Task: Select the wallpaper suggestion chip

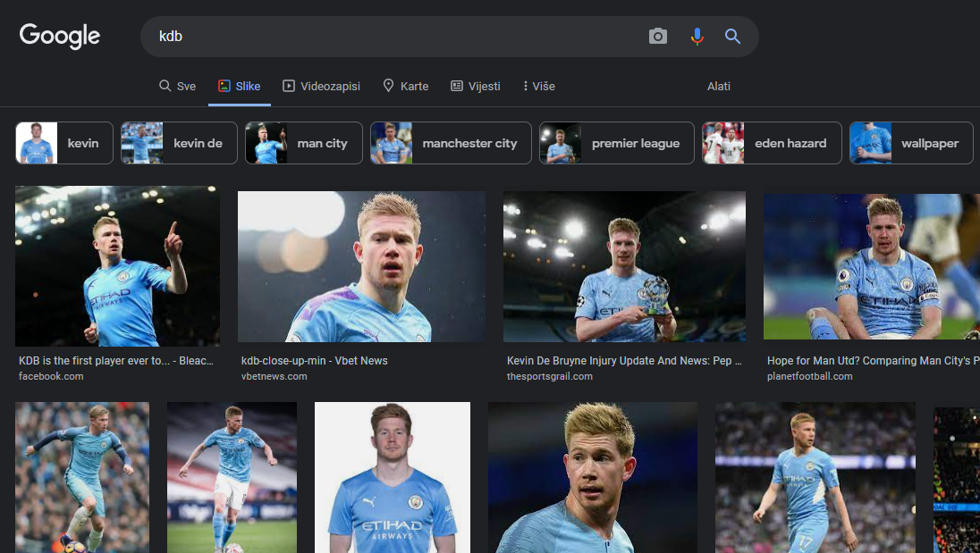Action: [911, 143]
